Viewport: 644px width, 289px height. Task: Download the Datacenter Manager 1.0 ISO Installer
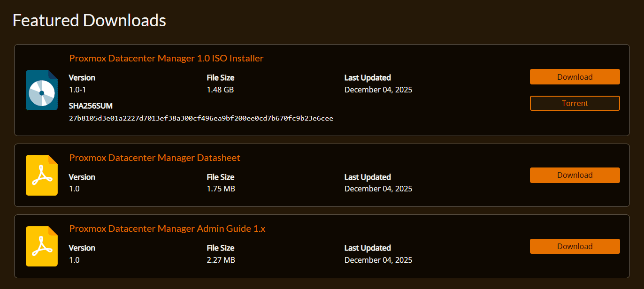575,76
